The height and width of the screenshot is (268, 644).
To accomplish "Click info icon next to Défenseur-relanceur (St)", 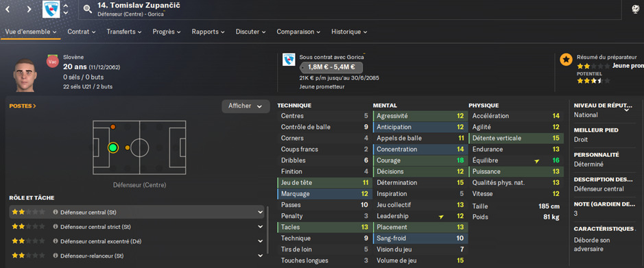I will [56, 256].
